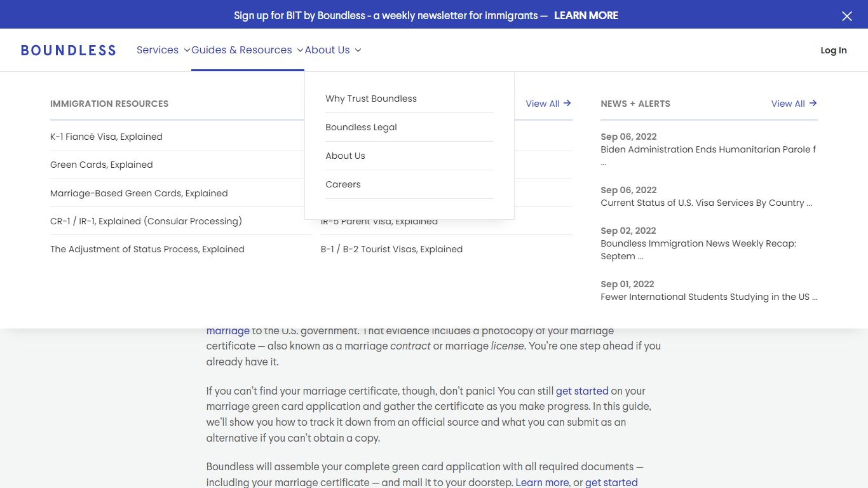Choose About Us in the dropdown list
Viewport: 868px width, 488px height.
click(x=345, y=156)
